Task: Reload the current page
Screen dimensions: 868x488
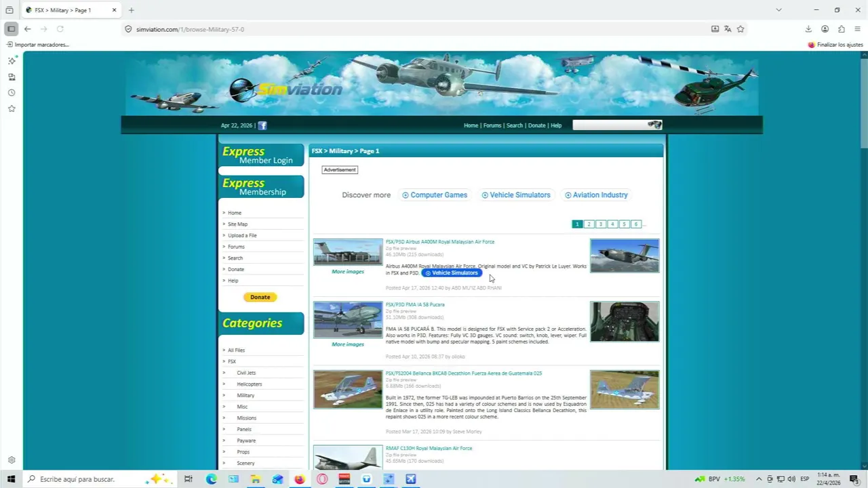Action: click(x=60, y=29)
